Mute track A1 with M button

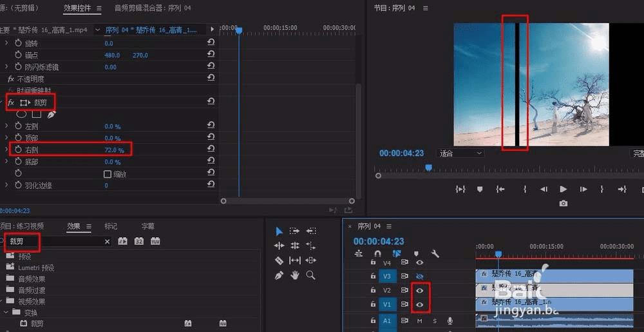(420, 321)
